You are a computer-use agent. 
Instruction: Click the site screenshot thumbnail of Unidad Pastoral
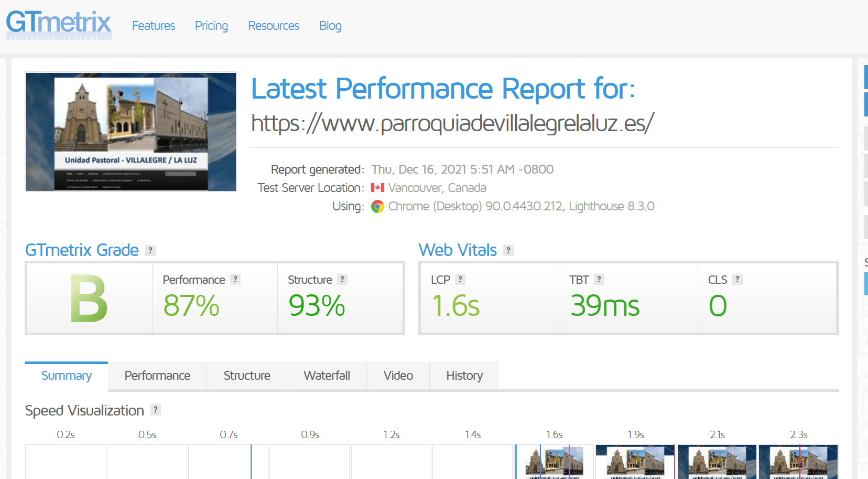tap(131, 132)
